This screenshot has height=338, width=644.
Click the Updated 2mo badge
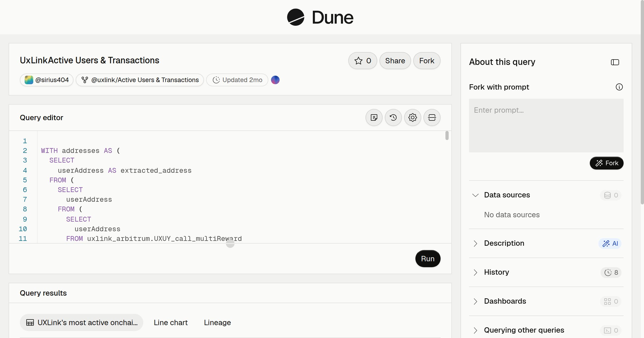coord(237,80)
